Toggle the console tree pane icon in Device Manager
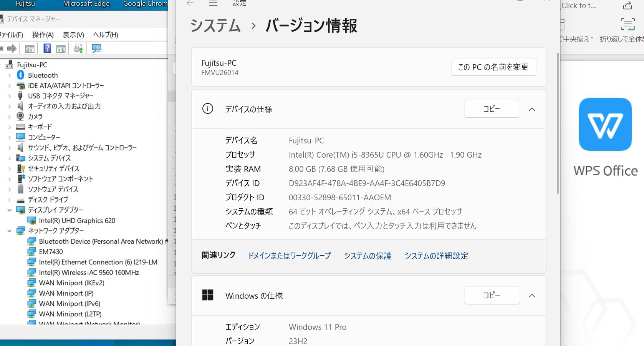The height and width of the screenshot is (346, 644). [x=30, y=49]
